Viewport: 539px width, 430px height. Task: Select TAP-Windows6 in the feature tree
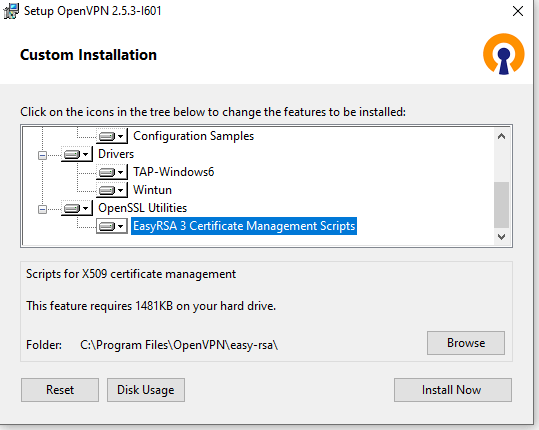tap(173, 172)
